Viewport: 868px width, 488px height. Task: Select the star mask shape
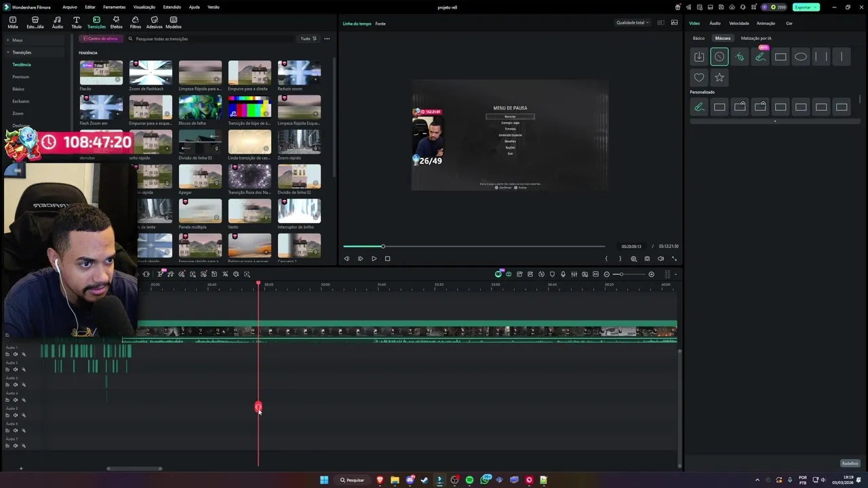pyautogui.click(x=719, y=77)
